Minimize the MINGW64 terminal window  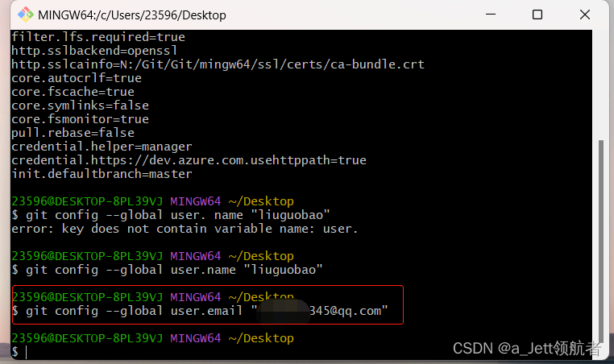pos(491,14)
